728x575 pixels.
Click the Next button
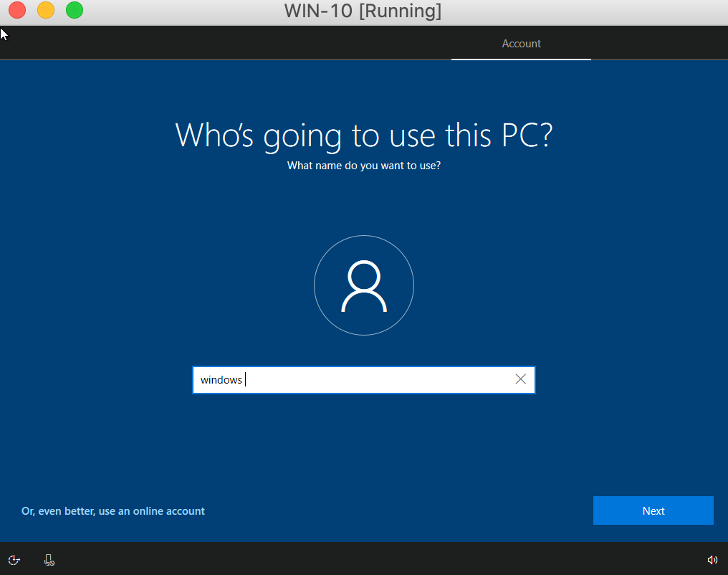point(653,510)
